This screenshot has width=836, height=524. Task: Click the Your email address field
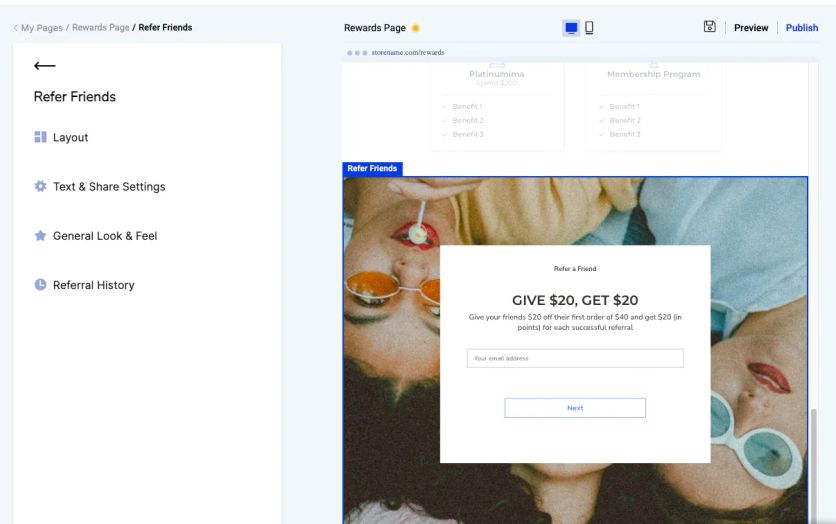[x=575, y=358]
